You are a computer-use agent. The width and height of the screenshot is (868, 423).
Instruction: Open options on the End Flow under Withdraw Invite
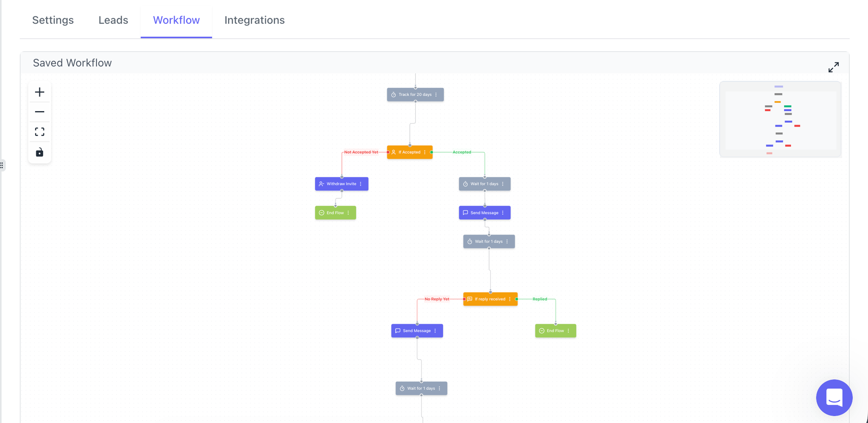coord(349,213)
